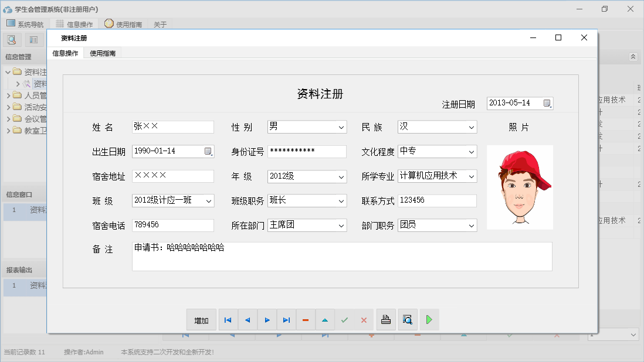Click the student photo thumbnail
The height and width of the screenshot is (362, 644).
tap(520, 187)
